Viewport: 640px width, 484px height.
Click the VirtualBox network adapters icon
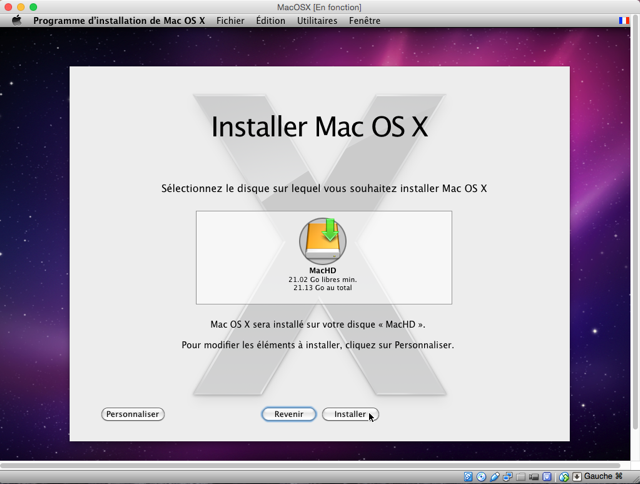pos(508,477)
